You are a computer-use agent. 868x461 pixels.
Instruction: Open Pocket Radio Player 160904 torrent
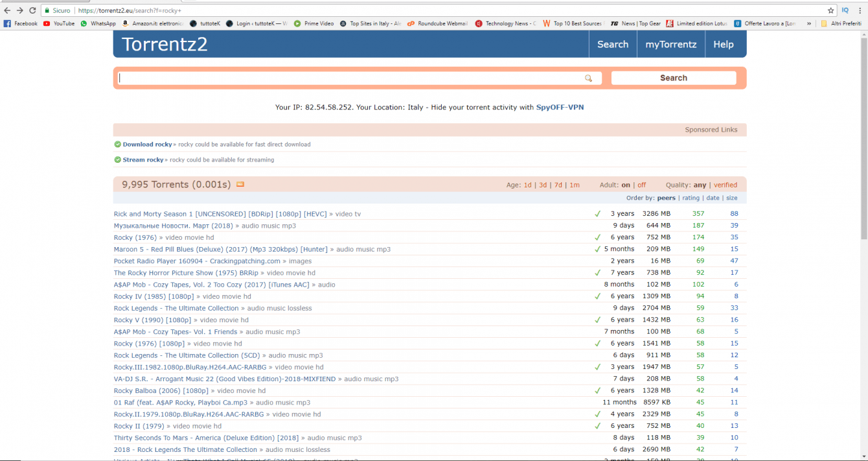point(197,261)
